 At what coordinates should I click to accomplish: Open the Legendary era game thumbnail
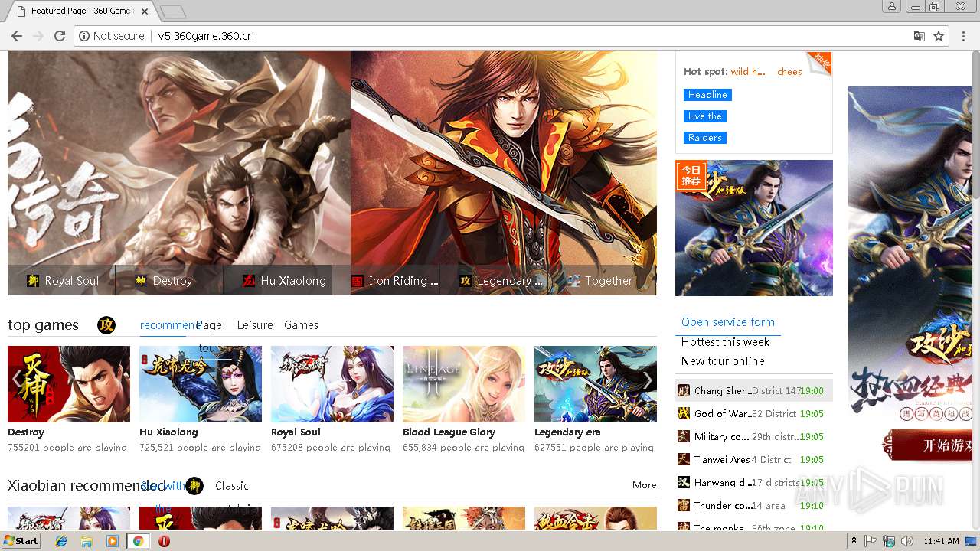pos(596,384)
